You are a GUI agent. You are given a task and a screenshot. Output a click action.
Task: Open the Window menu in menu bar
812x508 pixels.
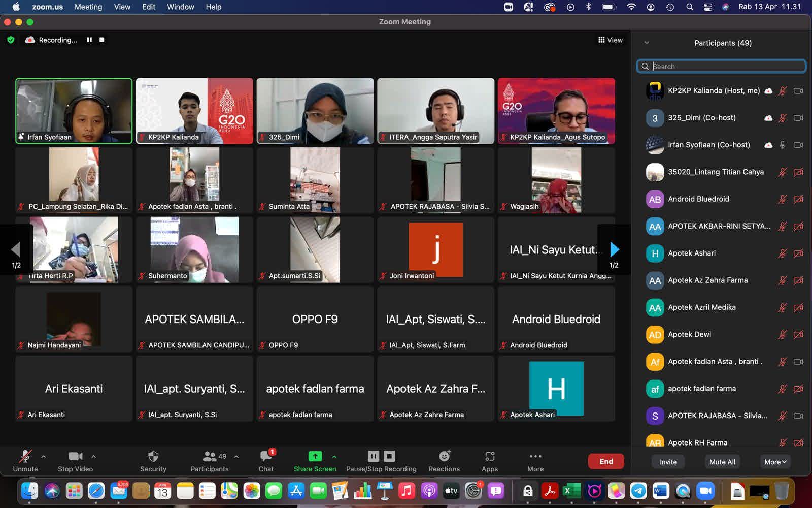[x=180, y=7]
